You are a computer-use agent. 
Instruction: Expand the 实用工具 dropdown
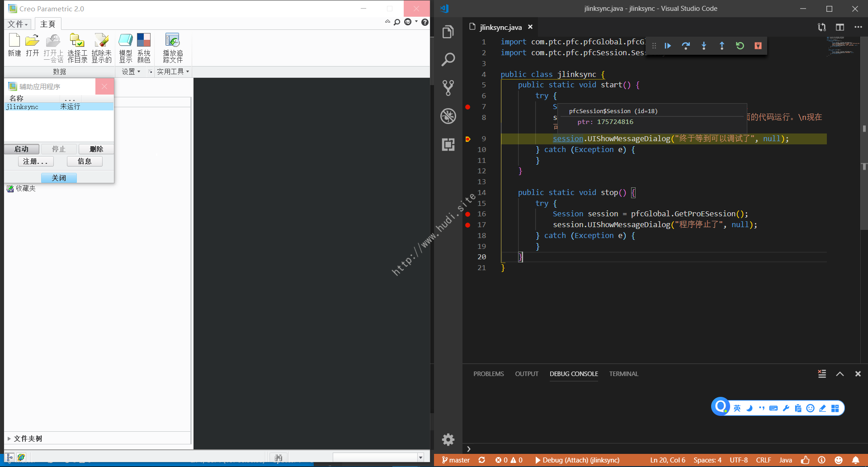pos(173,71)
